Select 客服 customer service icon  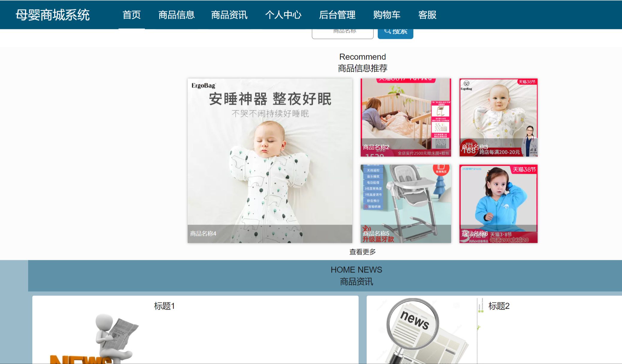[427, 15]
